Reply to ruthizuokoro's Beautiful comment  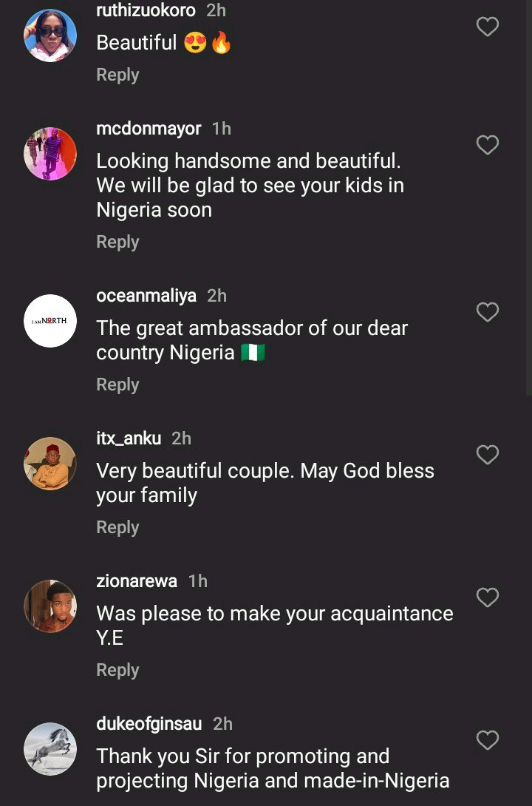(x=117, y=75)
